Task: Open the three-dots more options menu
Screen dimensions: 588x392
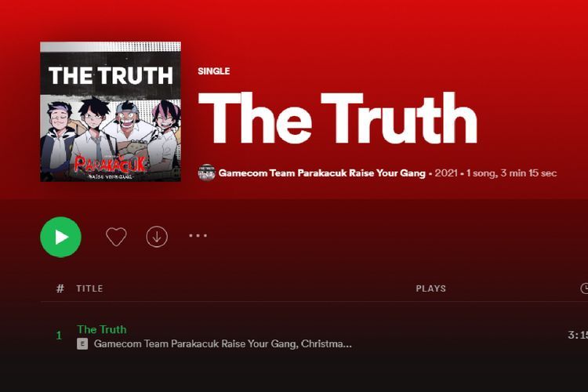Action: click(198, 235)
